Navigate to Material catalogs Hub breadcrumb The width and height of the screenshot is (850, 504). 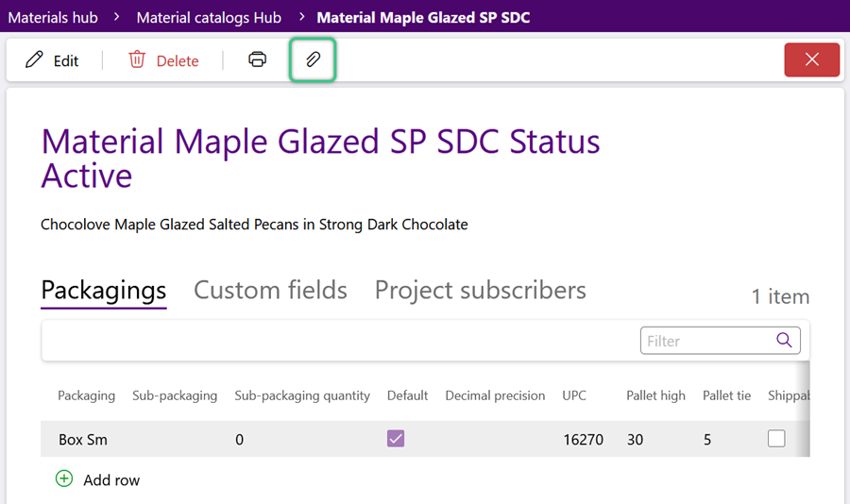209,17
